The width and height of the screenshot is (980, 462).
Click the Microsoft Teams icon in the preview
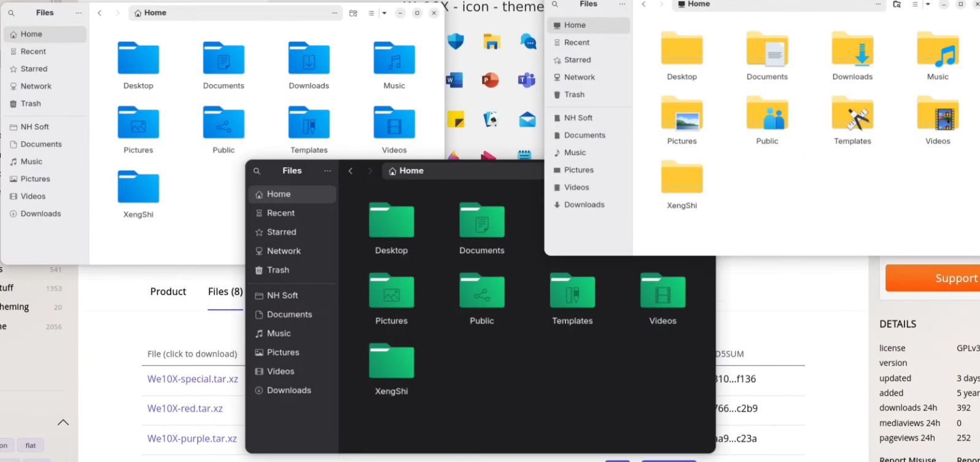tap(526, 80)
